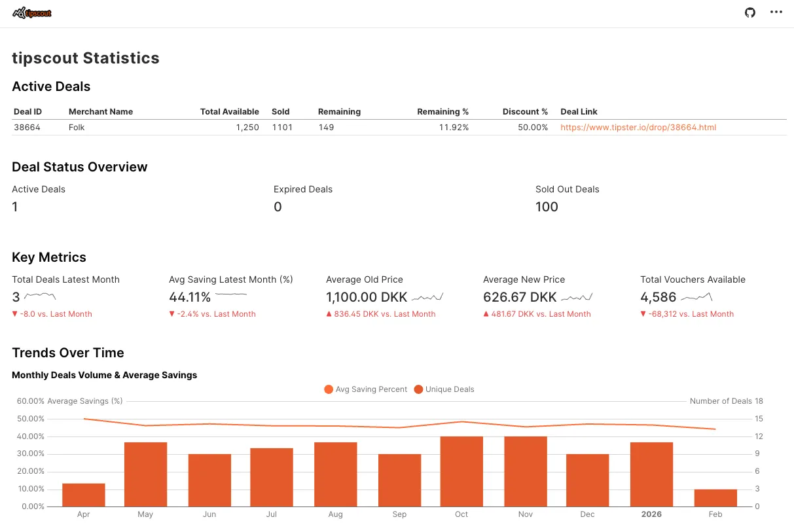The image size is (794, 532).
Task: Click the tipscout logo icon
Action: [32, 12]
